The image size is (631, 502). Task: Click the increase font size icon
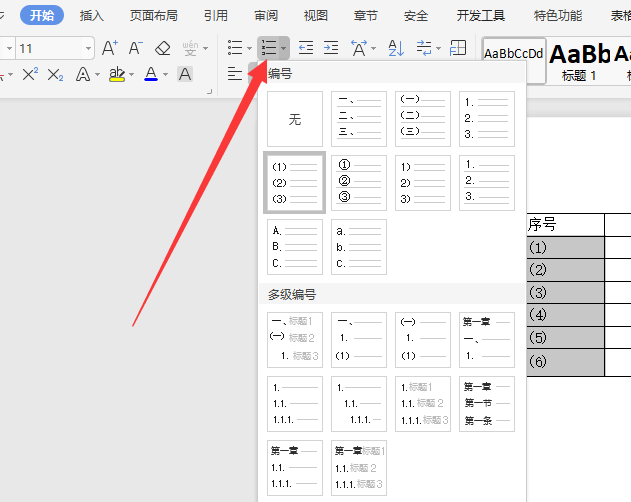point(110,48)
